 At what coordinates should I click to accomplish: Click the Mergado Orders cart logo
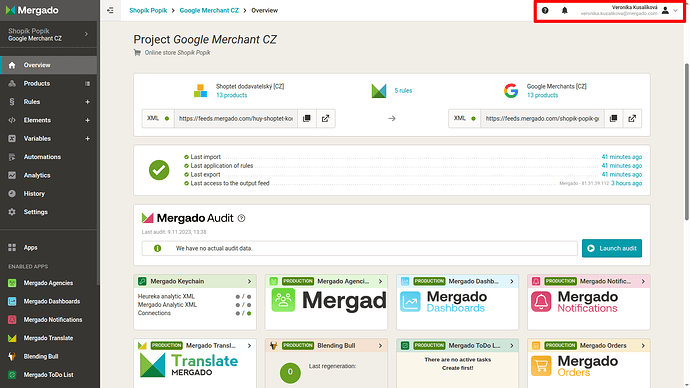[x=541, y=366]
